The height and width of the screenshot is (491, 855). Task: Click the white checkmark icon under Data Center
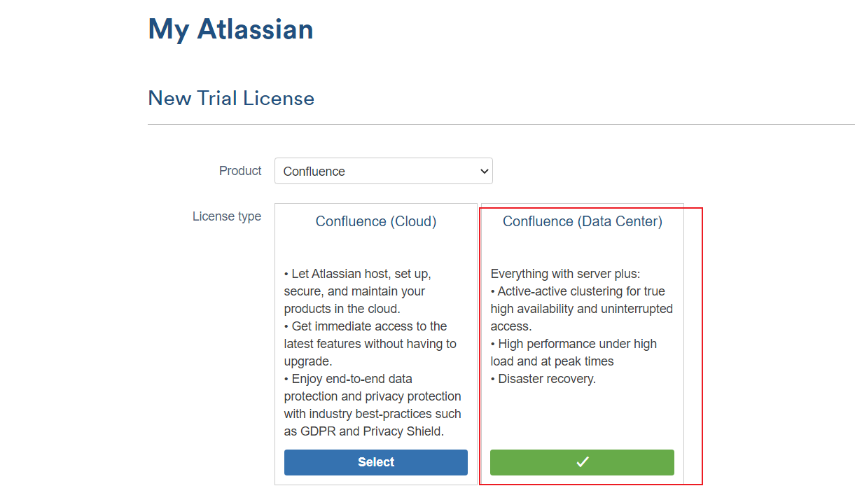click(x=582, y=462)
